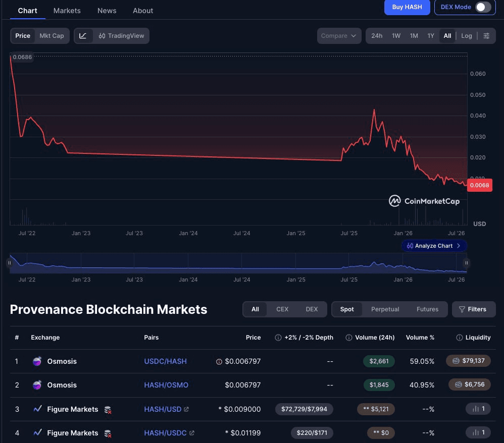Image resolution: width=504 pixels, height=443 pixels.
Task: Set chart range to 1Y
Action: [431, 36]
